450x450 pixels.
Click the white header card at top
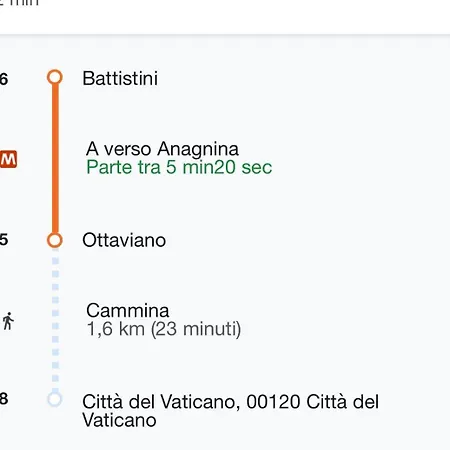[225, 17]
